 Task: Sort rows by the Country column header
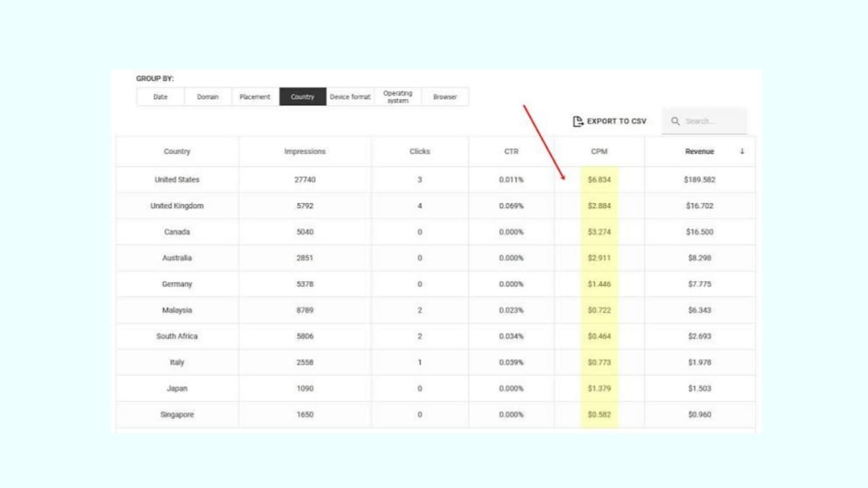coord(176,151)
